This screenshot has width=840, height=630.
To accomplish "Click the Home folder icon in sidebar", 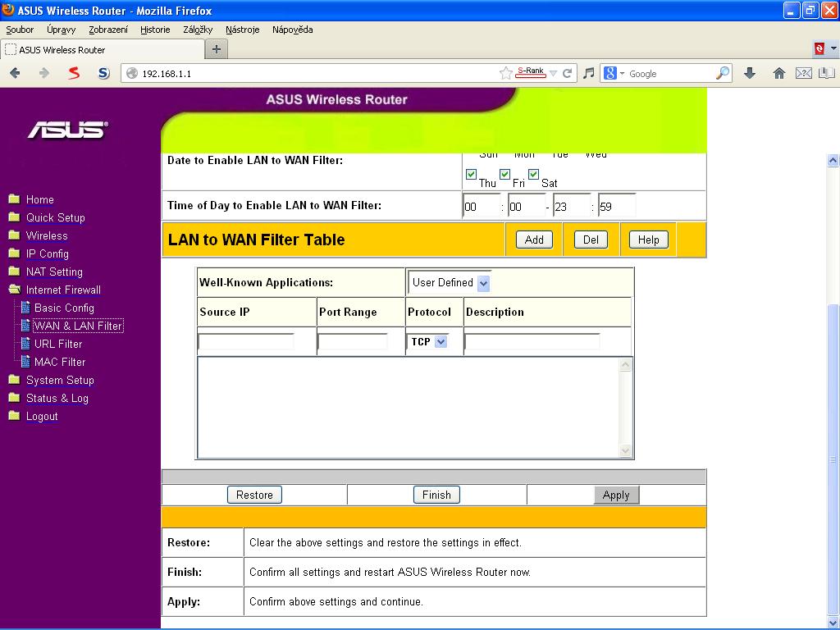I will tap(15, 199).
